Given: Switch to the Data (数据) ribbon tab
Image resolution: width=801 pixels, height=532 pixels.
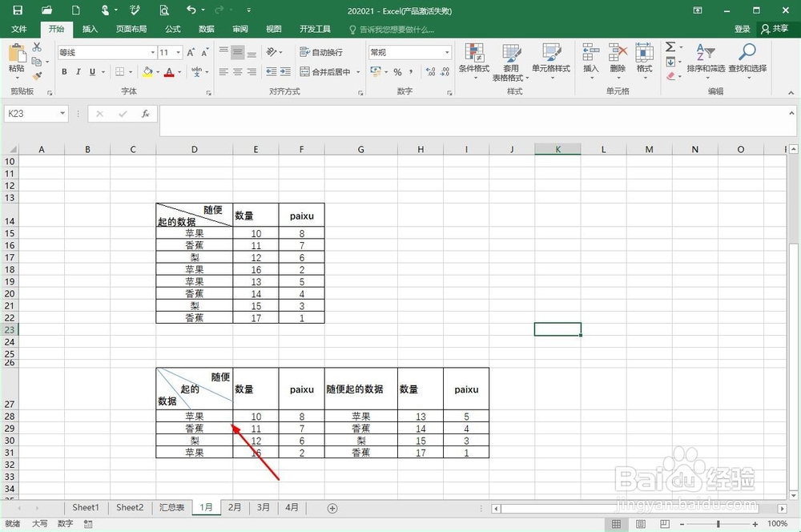Looking at the screenshot, I should [x=207, y=29].
